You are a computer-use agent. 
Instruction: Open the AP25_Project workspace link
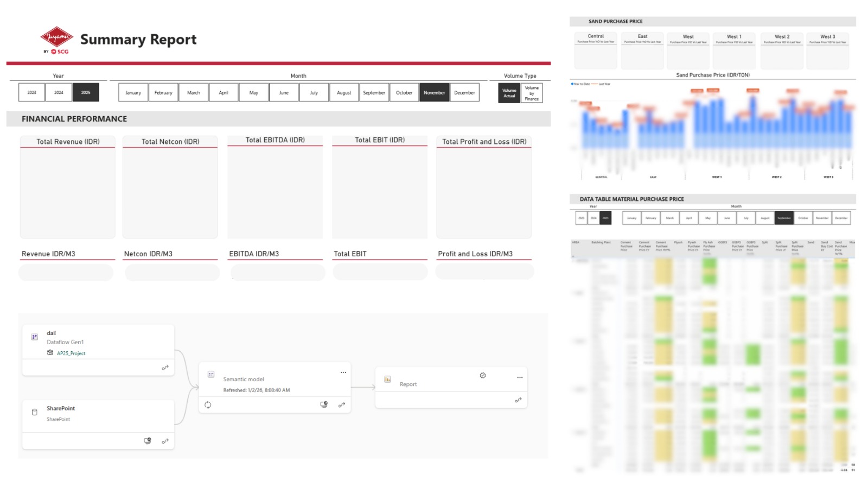coord(71,353)
